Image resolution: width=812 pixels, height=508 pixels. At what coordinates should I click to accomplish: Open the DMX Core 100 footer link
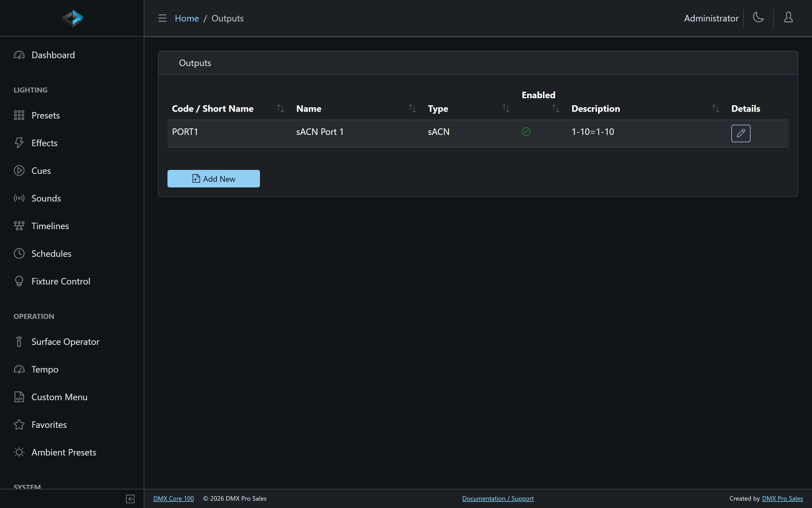pos(173,499)
